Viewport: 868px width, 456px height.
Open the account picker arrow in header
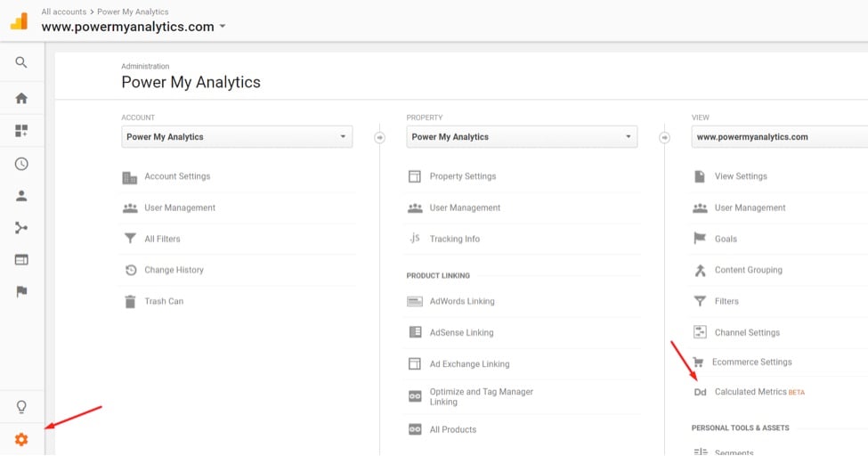223,26
